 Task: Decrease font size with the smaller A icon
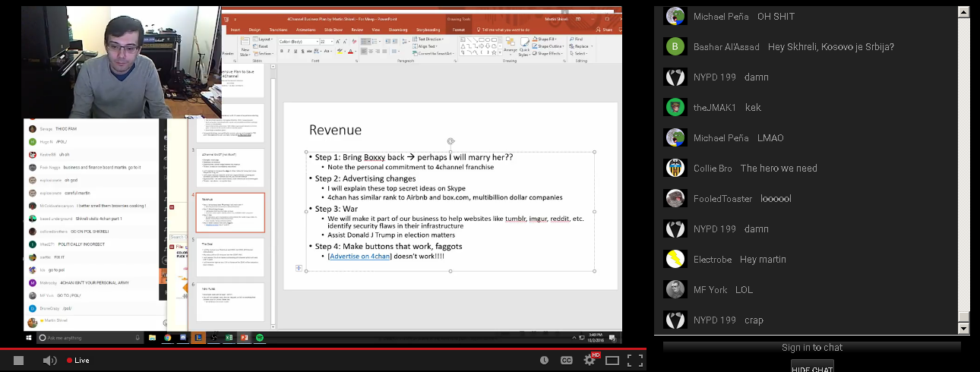[345, 42]
